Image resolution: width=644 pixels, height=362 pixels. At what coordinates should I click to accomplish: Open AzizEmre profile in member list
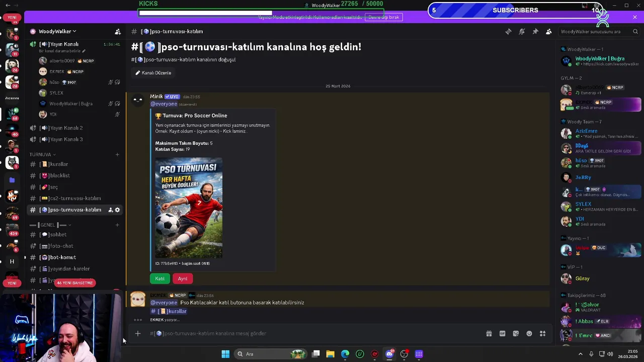601,133
